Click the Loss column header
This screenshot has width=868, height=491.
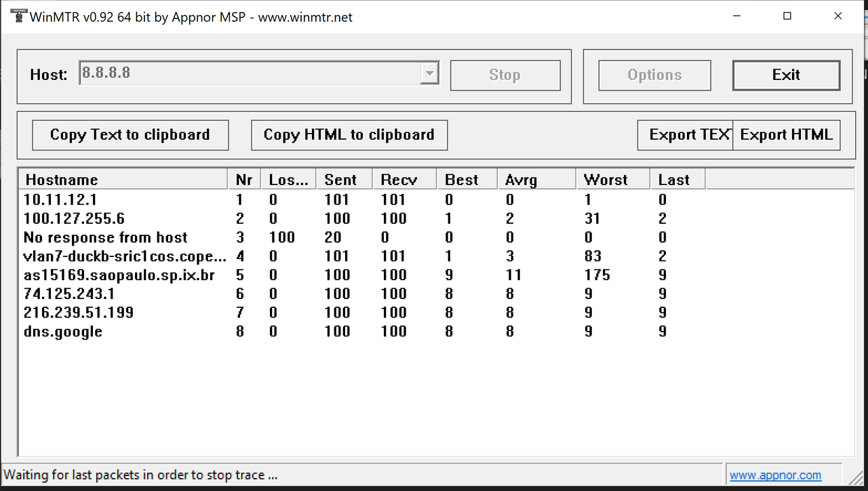(289, 180)
